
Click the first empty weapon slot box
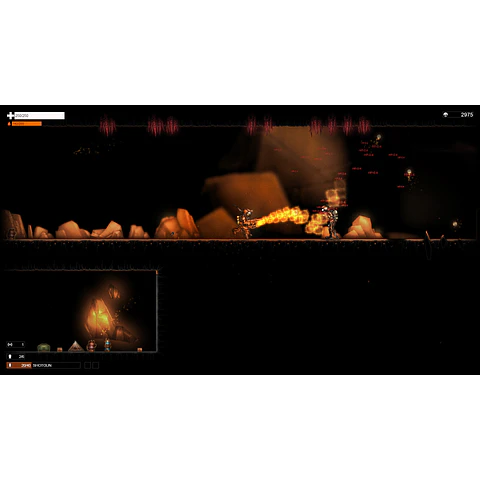[87, 366]
